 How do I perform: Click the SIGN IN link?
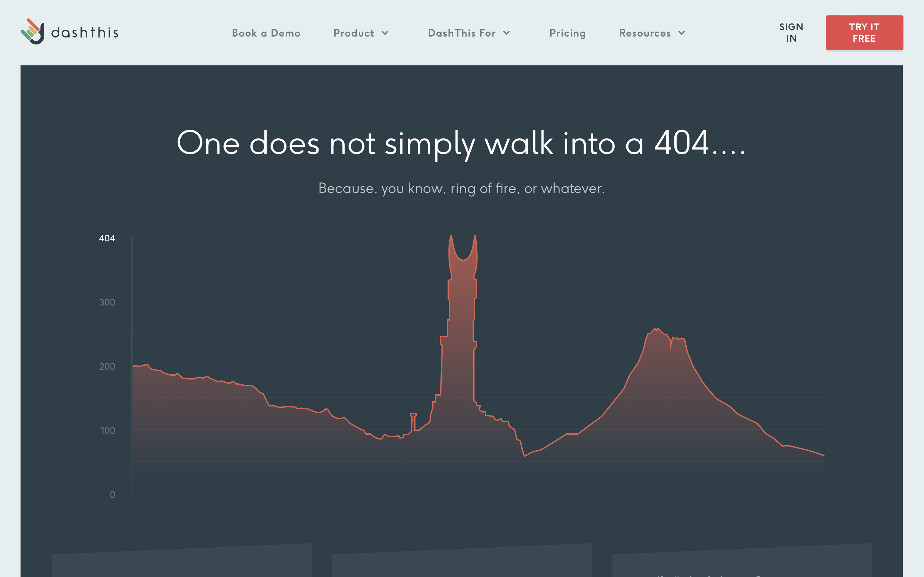tap(791, 32)
